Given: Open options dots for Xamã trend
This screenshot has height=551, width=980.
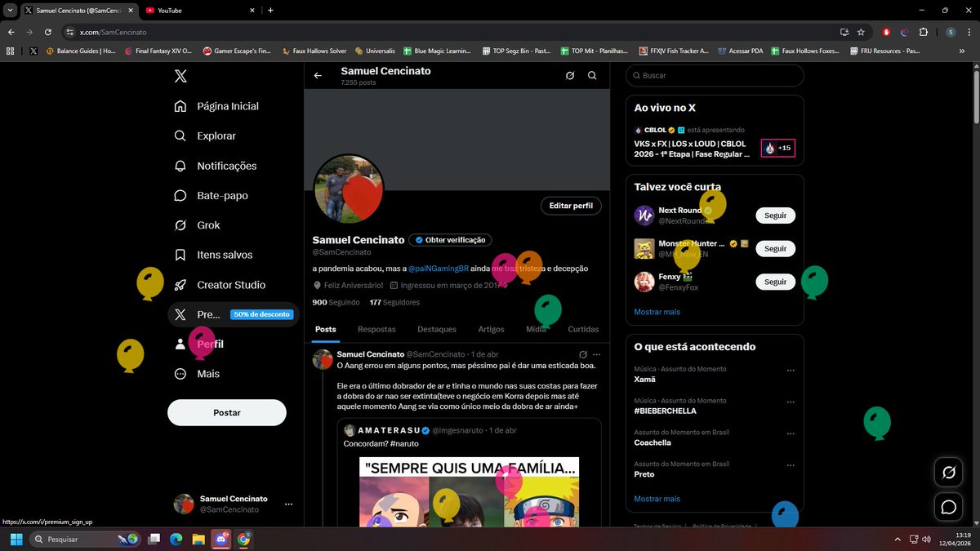Looking at the screenshot, I should (x=791, y=371).
